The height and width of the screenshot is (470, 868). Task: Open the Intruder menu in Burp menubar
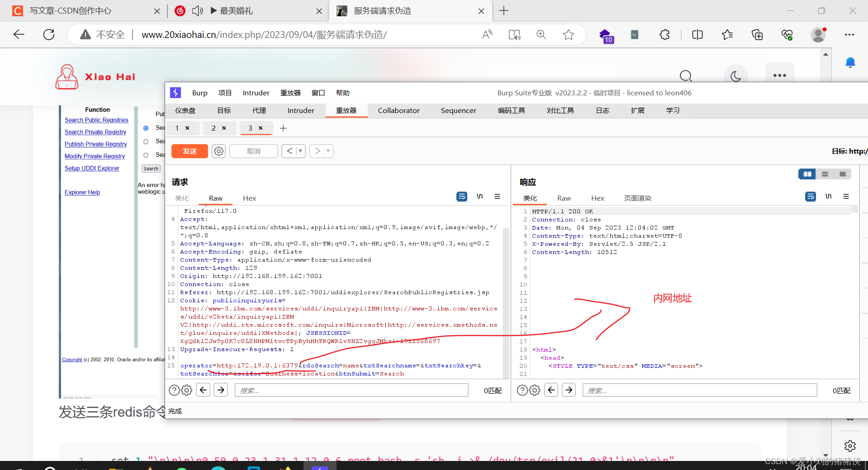(256, 93)
